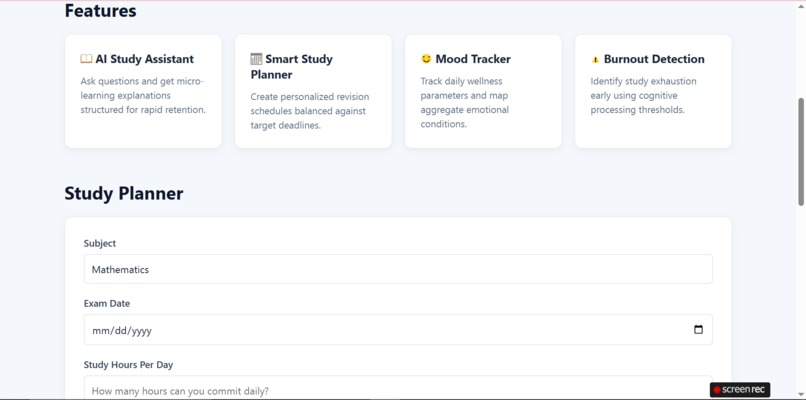Focus the Exam Date mm/dd/yyyy field

tap(398, 330)
